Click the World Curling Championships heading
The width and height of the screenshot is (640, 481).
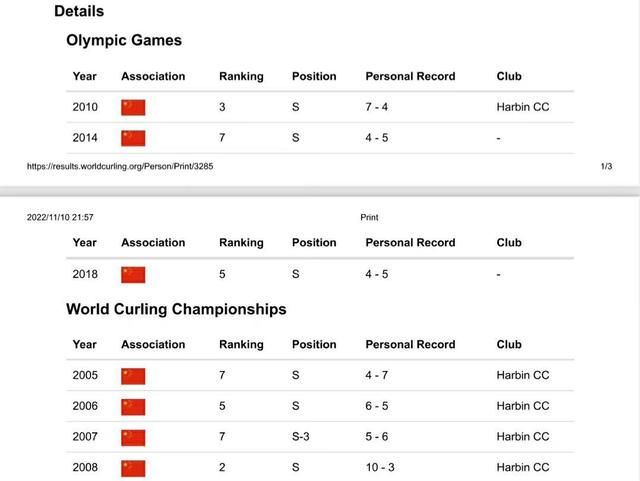[x=176, y=309]
